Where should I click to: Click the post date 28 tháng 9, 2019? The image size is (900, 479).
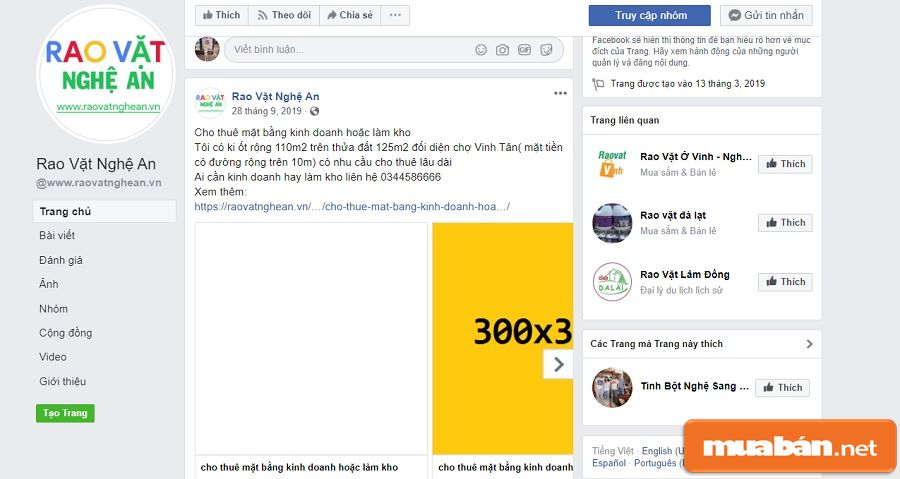[266, 111]
